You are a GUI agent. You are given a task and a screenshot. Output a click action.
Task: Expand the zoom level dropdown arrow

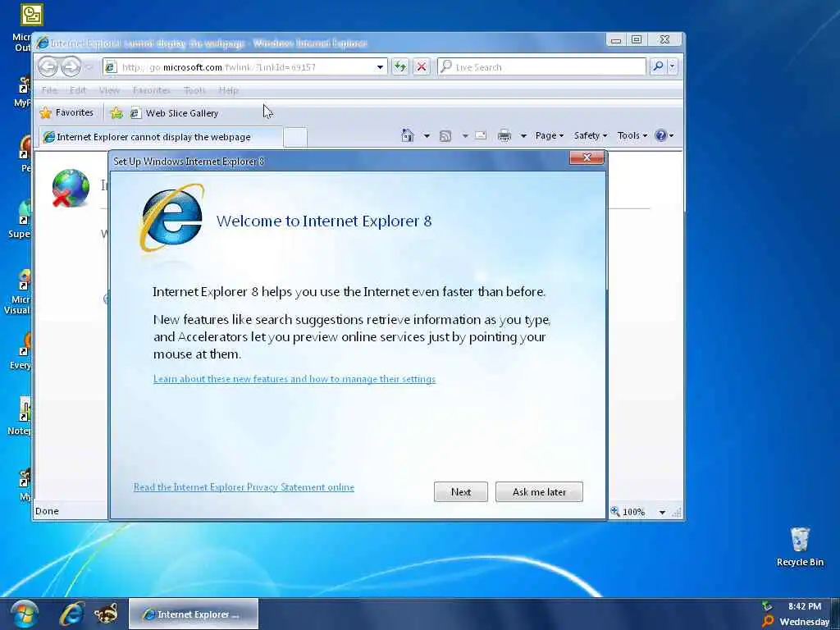pyautogui.click(x=662, y=513)
